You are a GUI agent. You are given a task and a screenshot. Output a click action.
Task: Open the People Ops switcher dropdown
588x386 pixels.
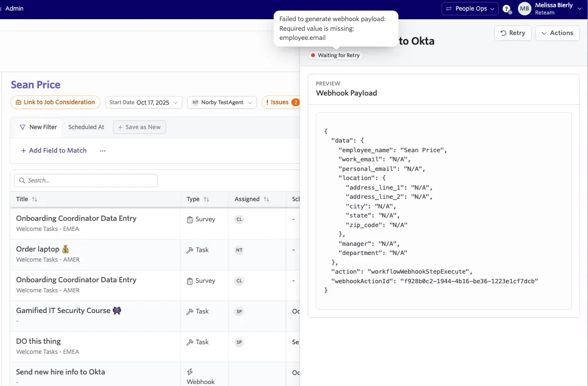(x=469, y=9)
